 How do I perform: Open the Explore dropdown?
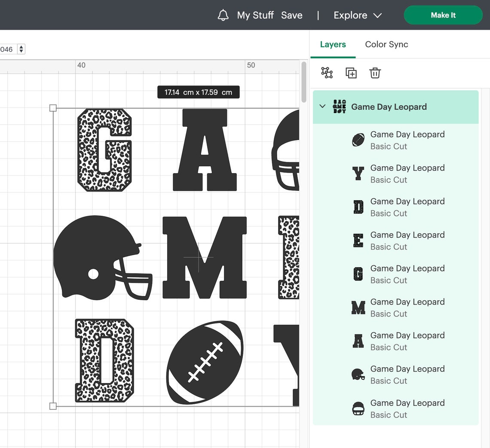click(x=357, y=15)
